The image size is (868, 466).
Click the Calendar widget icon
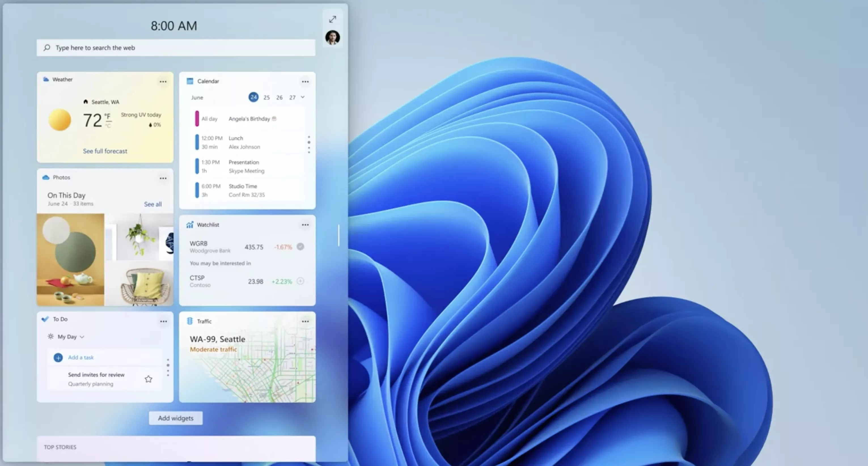191,81
